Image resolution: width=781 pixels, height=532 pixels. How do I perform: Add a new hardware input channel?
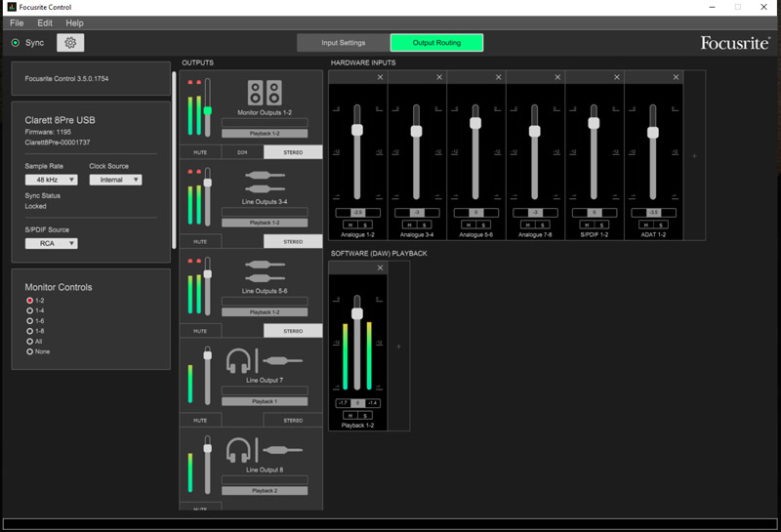coord(694,155)
